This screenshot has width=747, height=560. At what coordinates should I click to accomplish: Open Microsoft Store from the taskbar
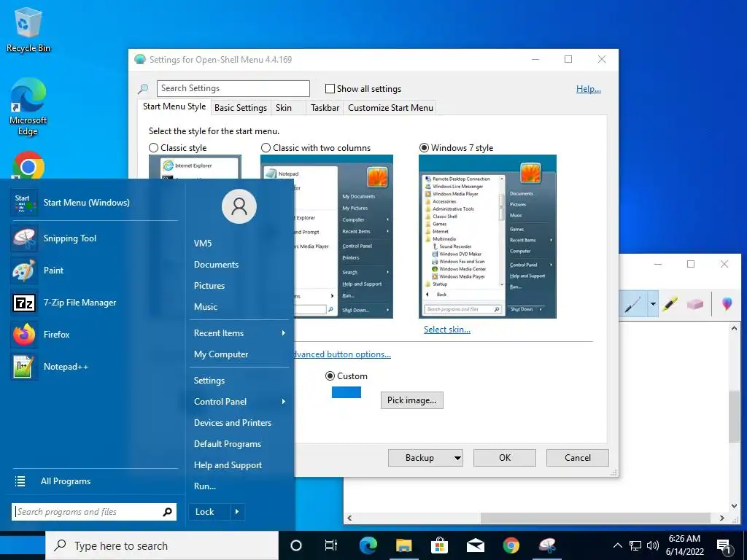[x=439, y=545]
